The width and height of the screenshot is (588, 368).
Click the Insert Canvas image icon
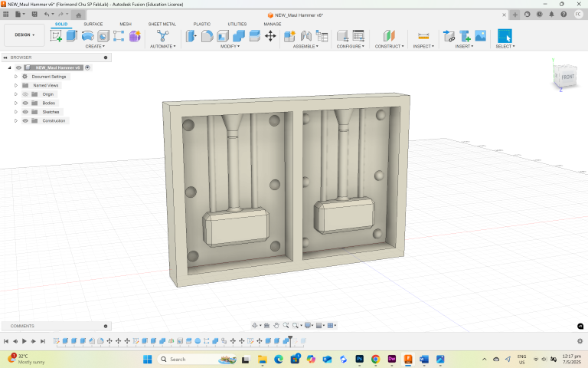pyautogui.click(x=480, y=36)
